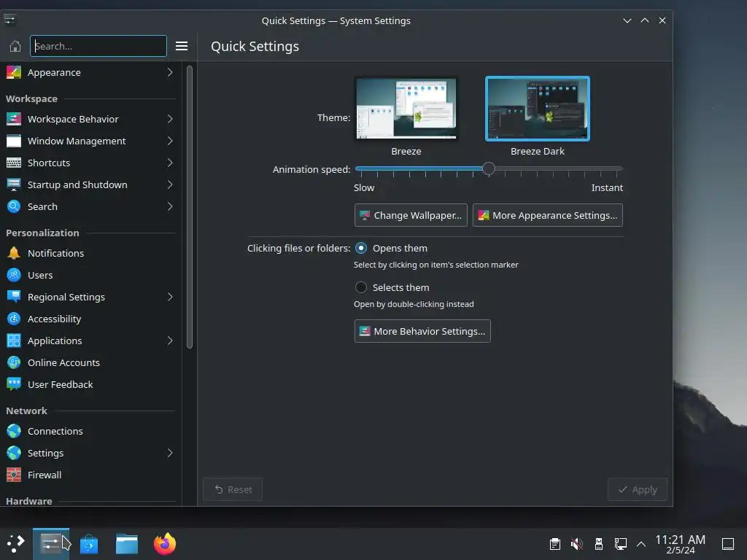The height and width of the screenshot is (560, 747).
Task: Click the Window Management icon
Action: click(14, 141)
